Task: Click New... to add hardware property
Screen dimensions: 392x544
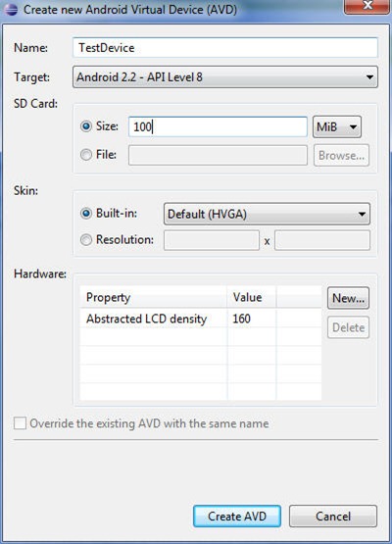Action: coord(348,298)
